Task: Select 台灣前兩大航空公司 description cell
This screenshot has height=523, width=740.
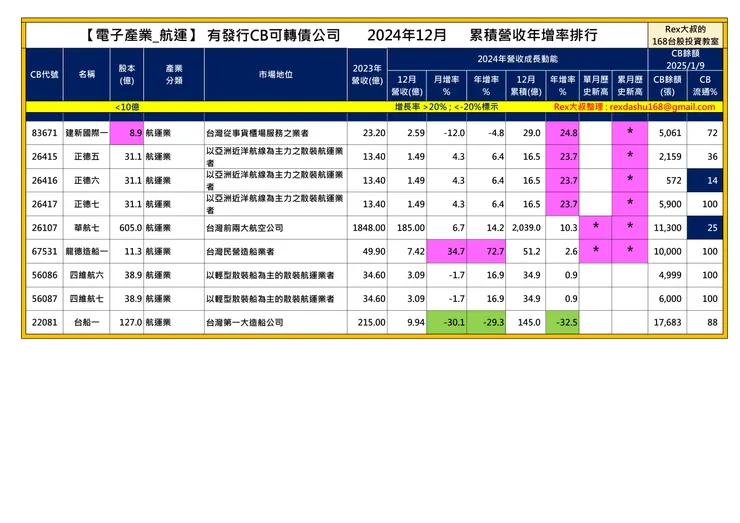Action: click(x=276, y=228)
